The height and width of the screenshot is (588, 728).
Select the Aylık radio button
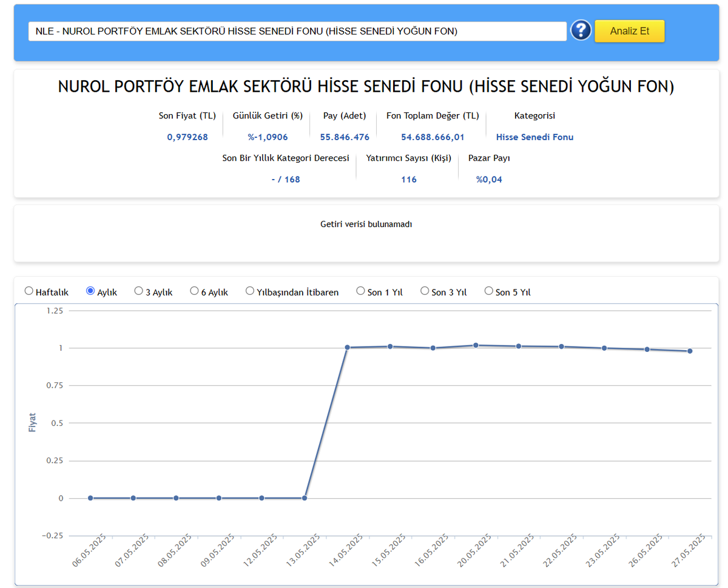click(90, 291)
